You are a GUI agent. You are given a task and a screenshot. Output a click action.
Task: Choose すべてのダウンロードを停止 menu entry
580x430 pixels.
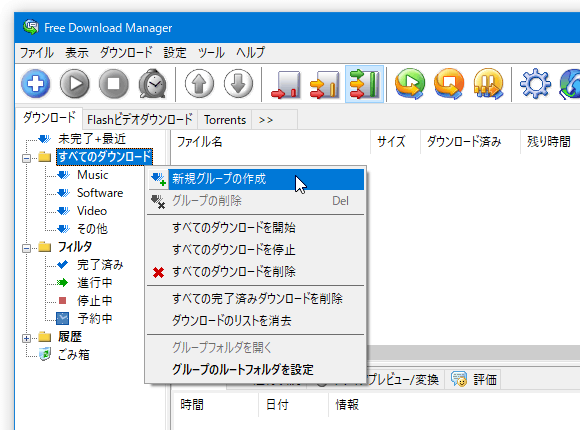[256, 250]
